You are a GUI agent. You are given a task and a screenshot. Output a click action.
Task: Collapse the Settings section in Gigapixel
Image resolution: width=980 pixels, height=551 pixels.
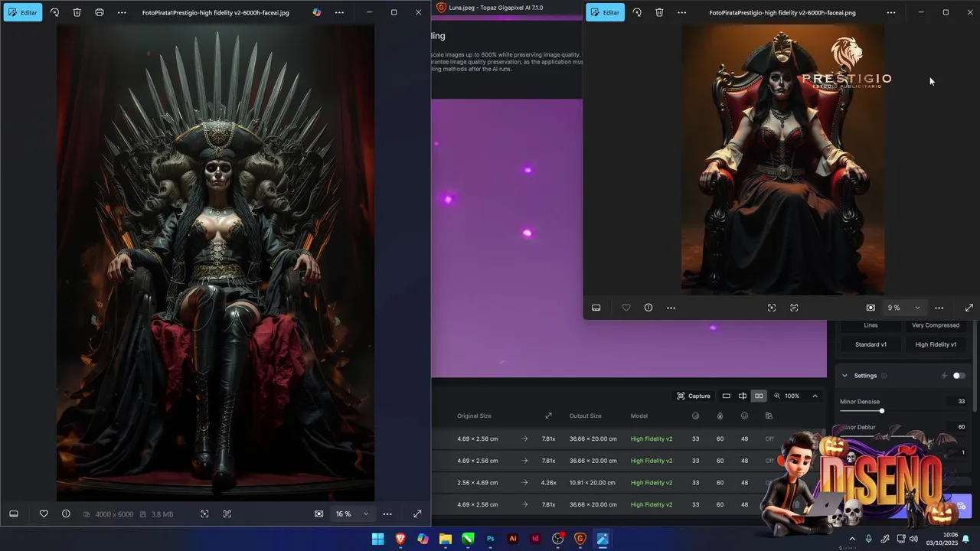tap(844, 376)
